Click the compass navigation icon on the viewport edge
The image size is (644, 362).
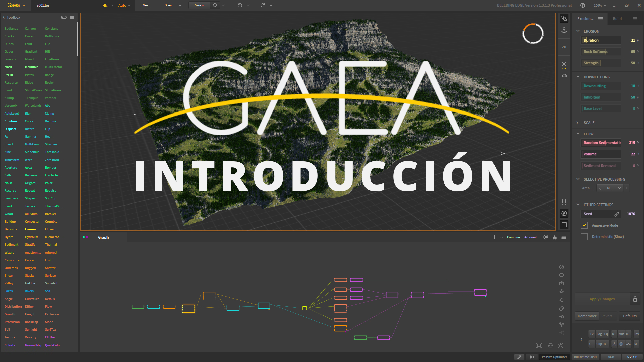[564, 213]
